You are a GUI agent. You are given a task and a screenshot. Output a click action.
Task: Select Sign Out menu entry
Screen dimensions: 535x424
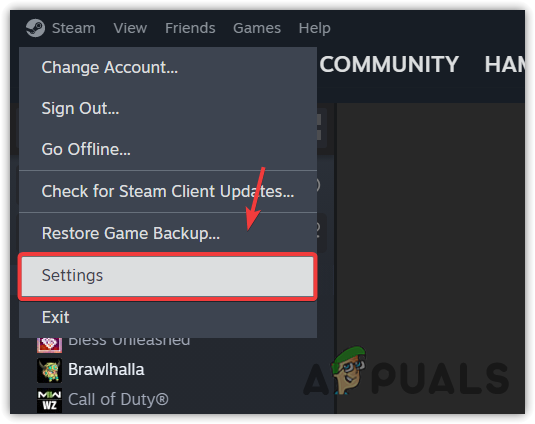pos(168,108)
